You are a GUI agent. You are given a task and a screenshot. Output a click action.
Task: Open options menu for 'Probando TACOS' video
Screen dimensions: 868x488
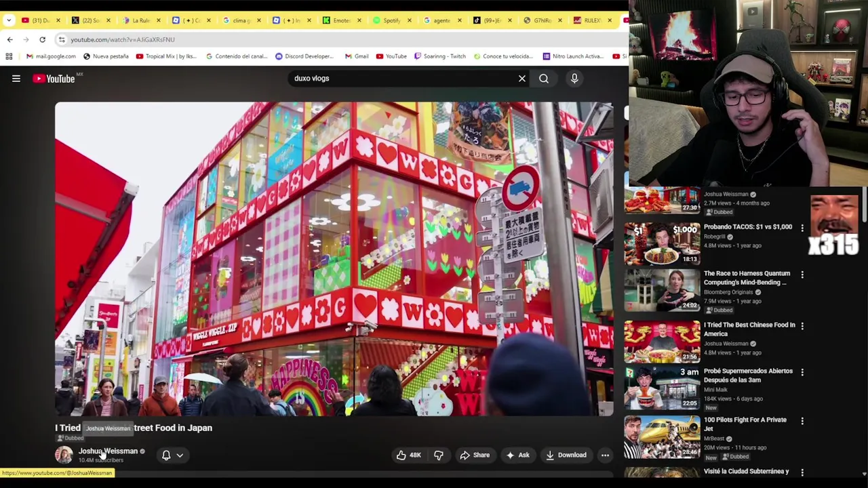[x=802, y=228]
